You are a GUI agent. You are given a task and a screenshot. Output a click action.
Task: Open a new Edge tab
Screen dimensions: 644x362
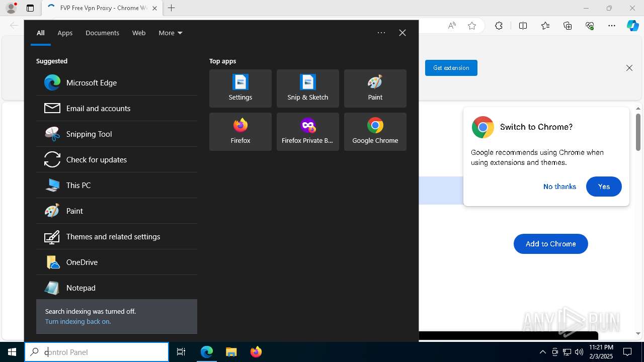[x=171, y=8]
